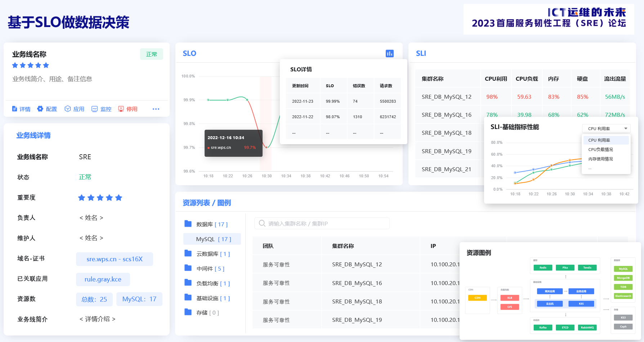The width and height of the screenshot is (644, 342).
Task: Select MySQL [17] tree item
Action: pos(212,239)
